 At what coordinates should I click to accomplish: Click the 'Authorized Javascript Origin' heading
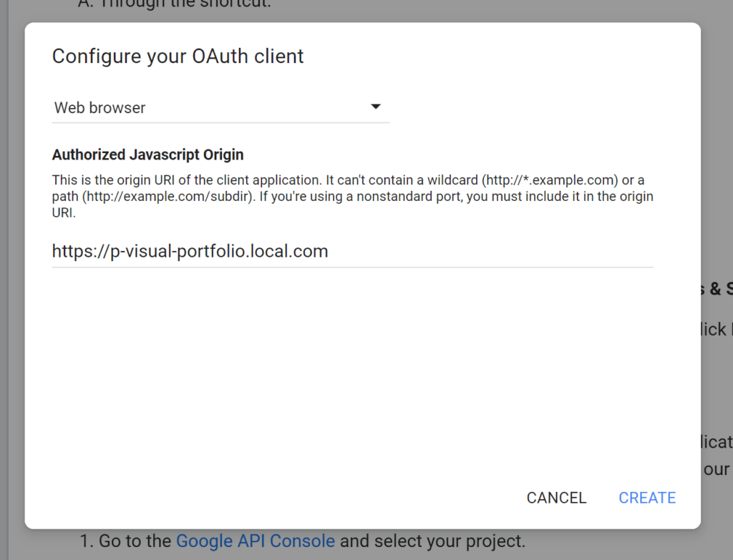pos(147,154)
